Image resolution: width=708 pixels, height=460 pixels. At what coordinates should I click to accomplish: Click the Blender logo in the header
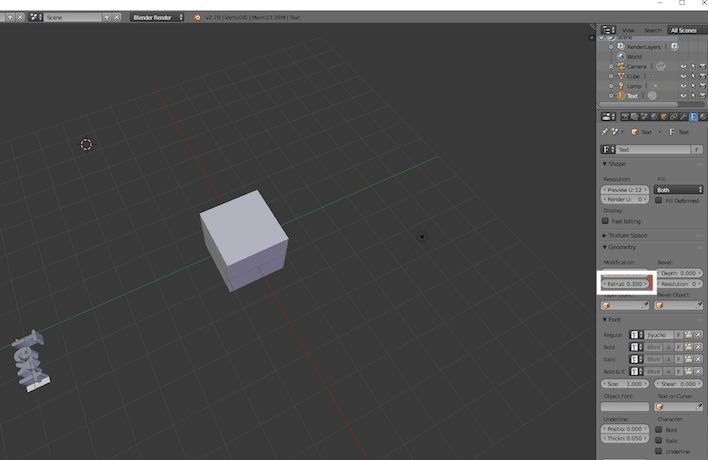coord(197,17)
